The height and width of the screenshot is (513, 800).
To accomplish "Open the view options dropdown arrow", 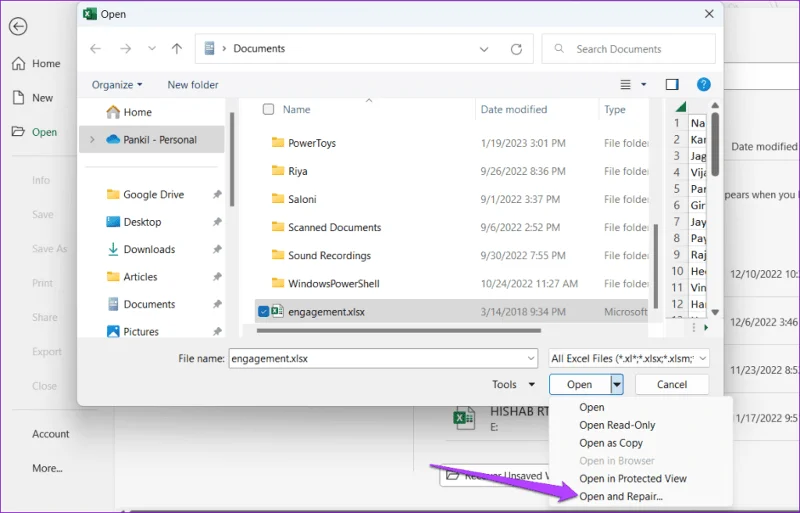I will pos(644,85).
